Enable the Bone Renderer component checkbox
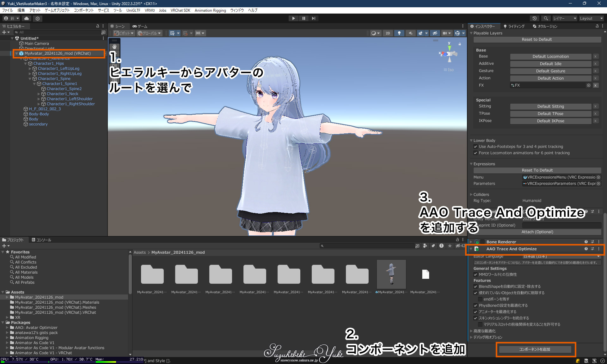 (x=482, y=242)
